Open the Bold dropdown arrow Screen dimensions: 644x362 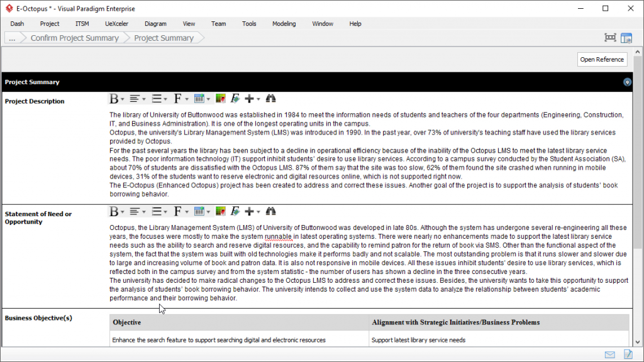click(x=122, y=98)
